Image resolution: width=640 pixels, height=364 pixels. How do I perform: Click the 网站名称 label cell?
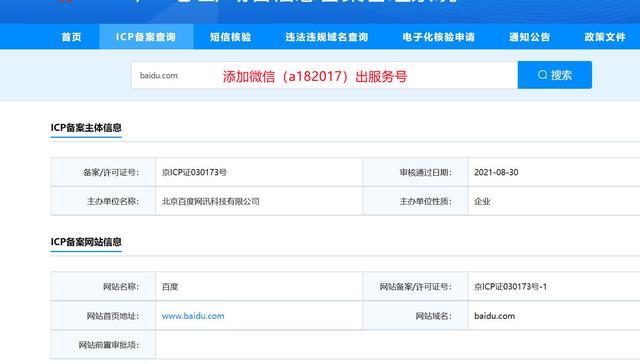coord(103,287)
